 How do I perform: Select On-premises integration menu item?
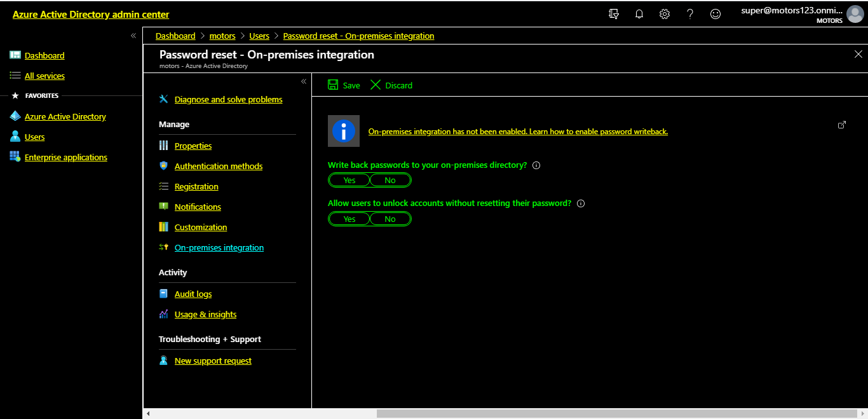219,247
